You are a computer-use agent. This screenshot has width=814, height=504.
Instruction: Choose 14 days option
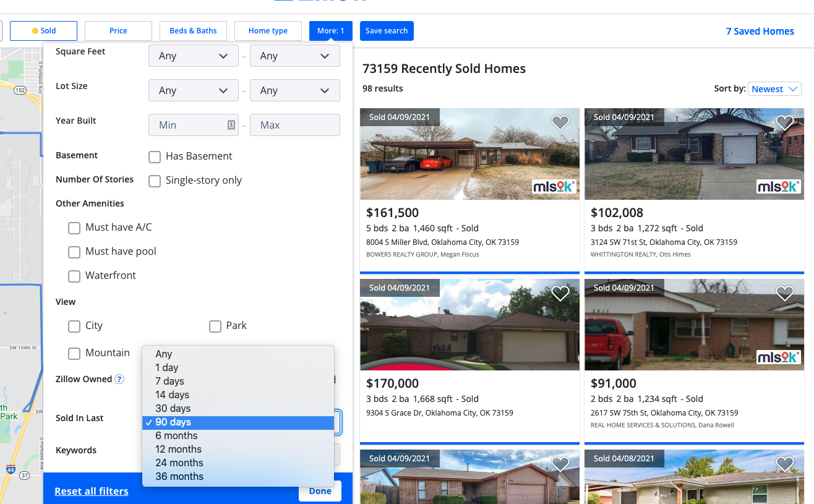238,395
